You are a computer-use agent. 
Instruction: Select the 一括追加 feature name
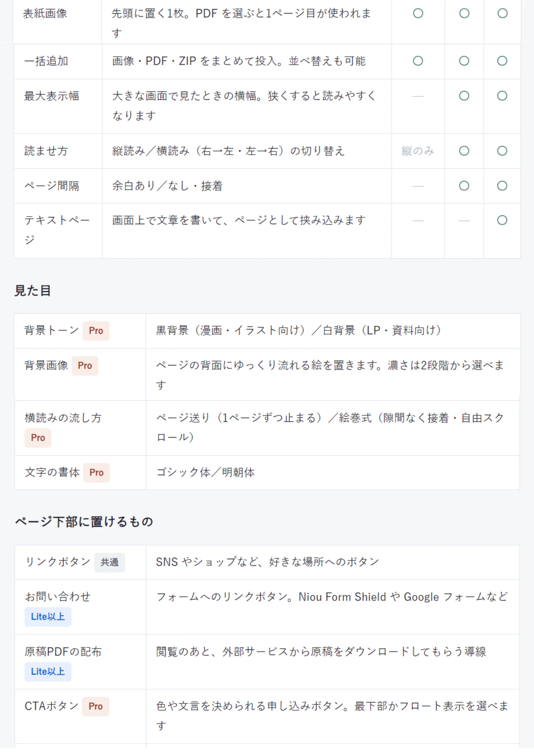[46, 61]
